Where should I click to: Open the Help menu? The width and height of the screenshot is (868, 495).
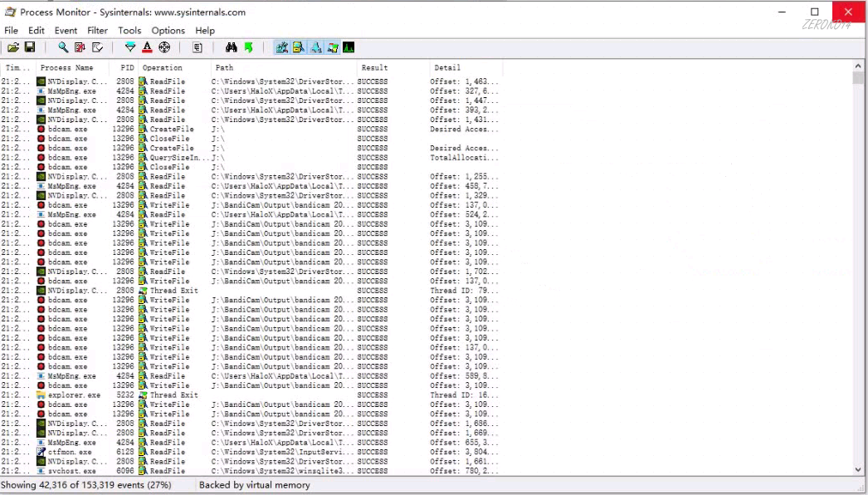pos(205,31)
